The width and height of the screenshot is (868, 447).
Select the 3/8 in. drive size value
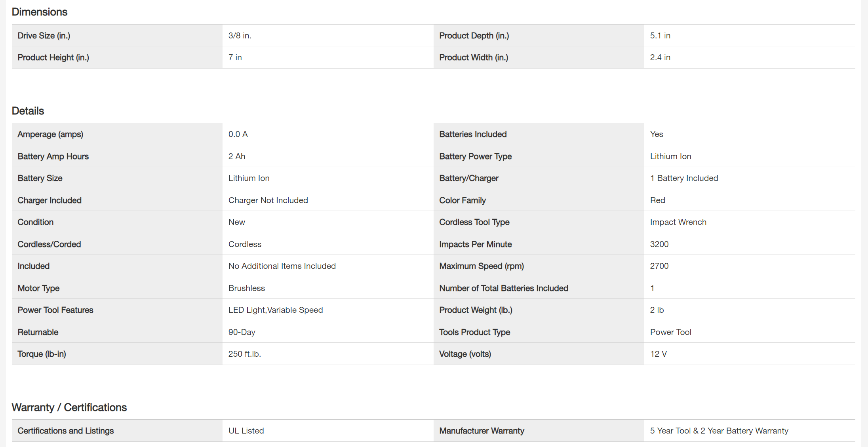(240, 36)
